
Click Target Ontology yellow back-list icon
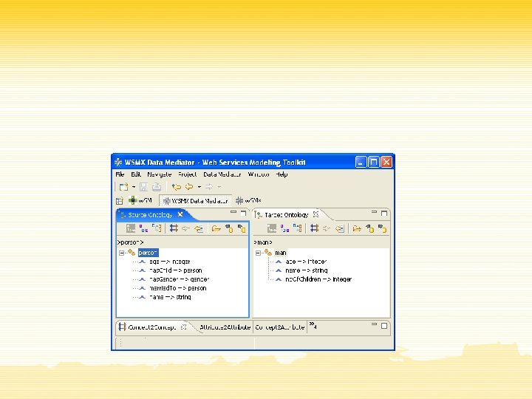[340, 228]
